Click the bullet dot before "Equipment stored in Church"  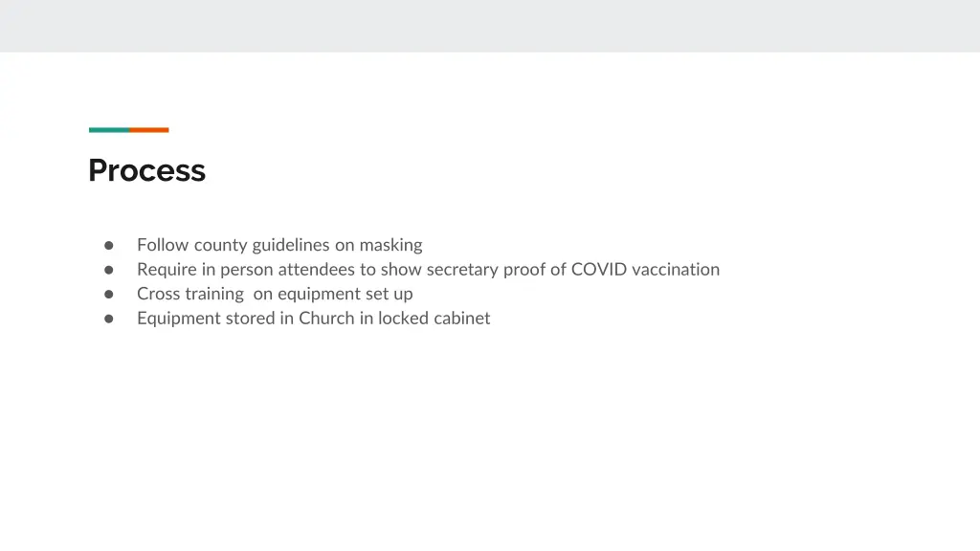pos(109,319)
